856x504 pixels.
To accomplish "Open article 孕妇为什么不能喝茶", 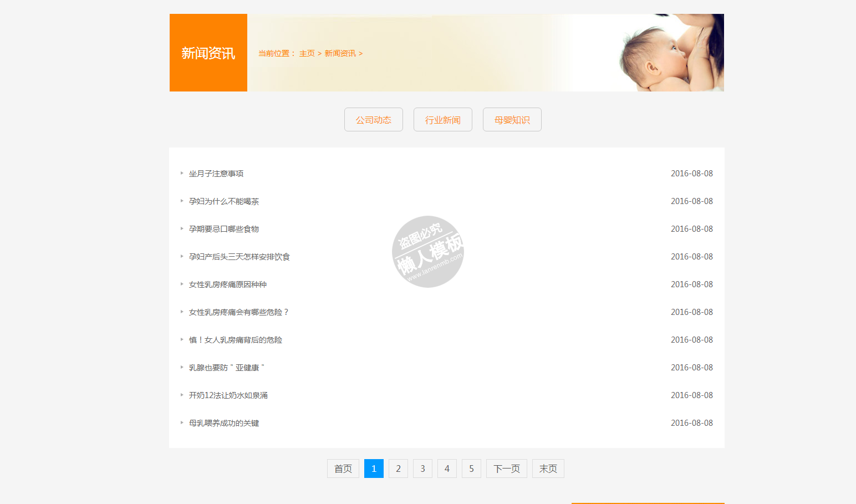I will pos(224,201).
